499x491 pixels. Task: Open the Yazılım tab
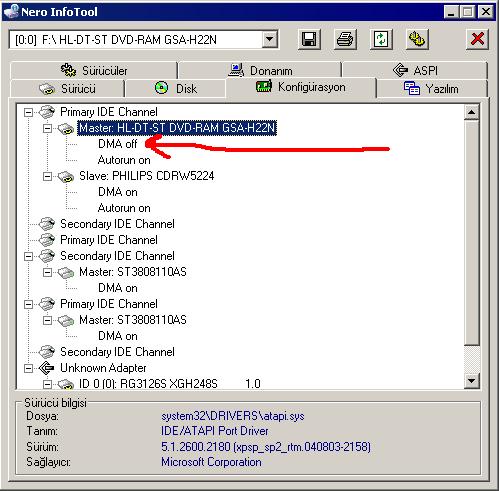[431, 89]
